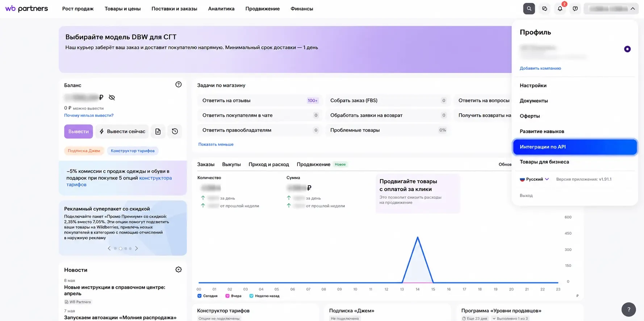
Task: Open the search icon in the header
Action: pyautogui.click(x=529, y=9)
